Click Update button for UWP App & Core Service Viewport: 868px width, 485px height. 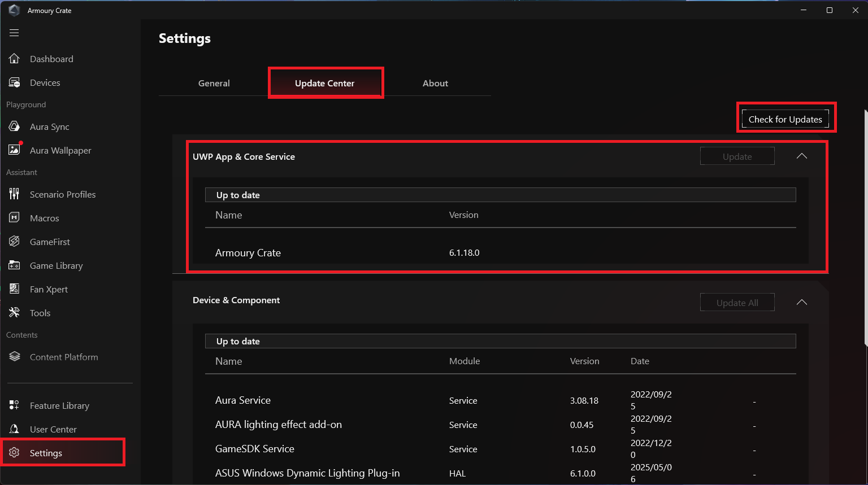pos(737,156)
